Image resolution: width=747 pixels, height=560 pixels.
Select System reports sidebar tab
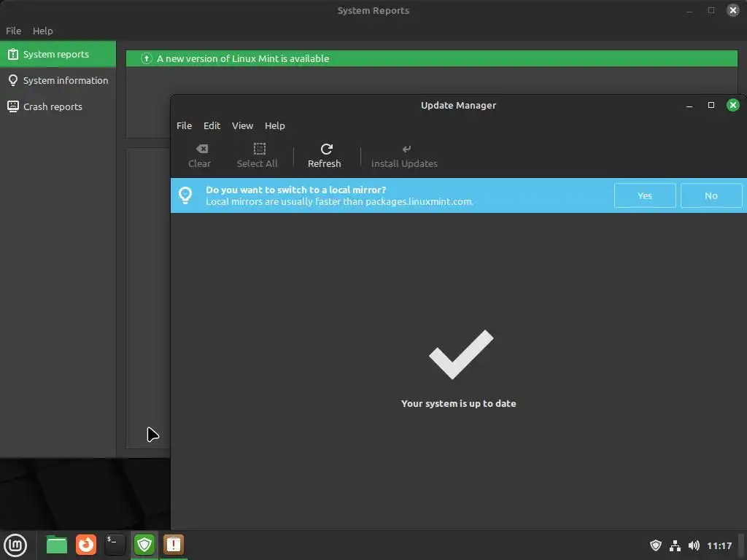click(x=58, y=54)
